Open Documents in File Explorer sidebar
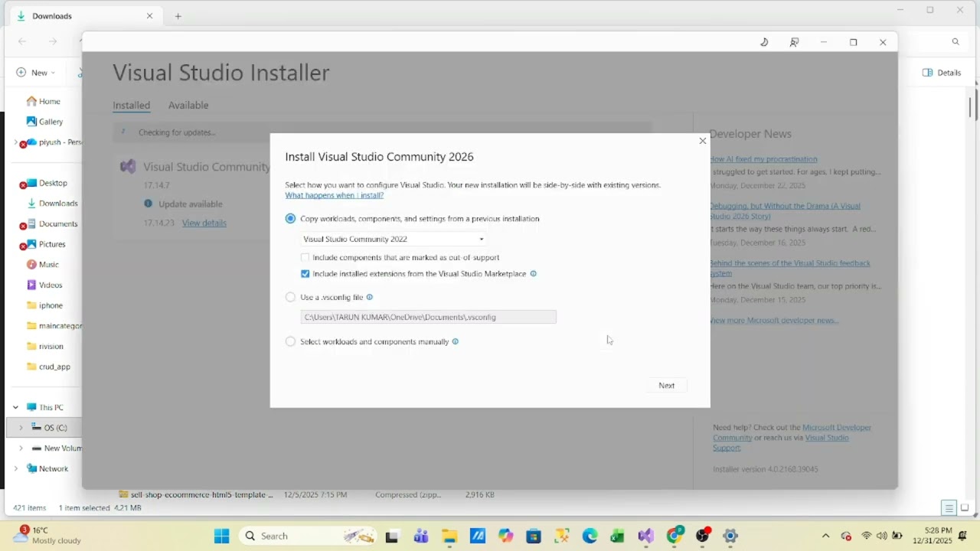The height and width of the screenshot is (551, 980). [52, 224]
